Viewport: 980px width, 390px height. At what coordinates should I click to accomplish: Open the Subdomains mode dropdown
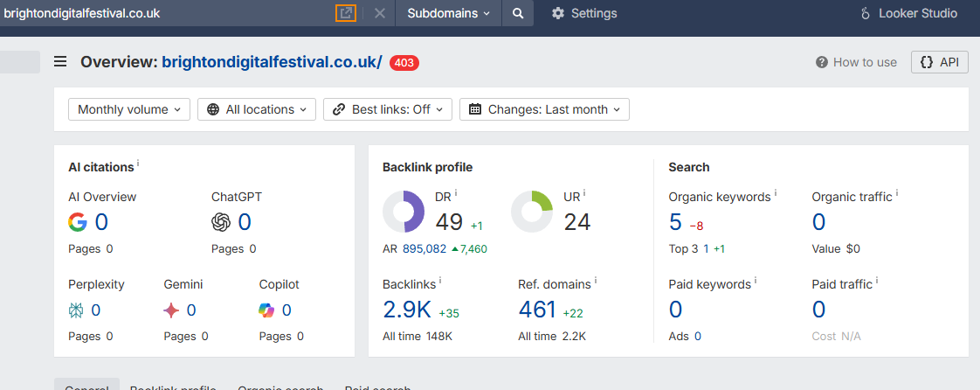[449, 13]
